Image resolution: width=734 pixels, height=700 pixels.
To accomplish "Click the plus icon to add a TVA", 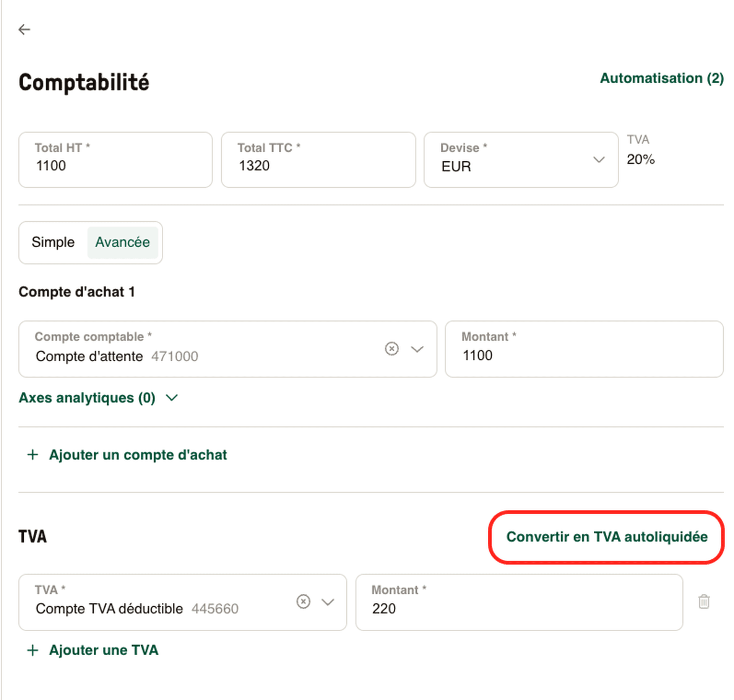I will [33, 650].
